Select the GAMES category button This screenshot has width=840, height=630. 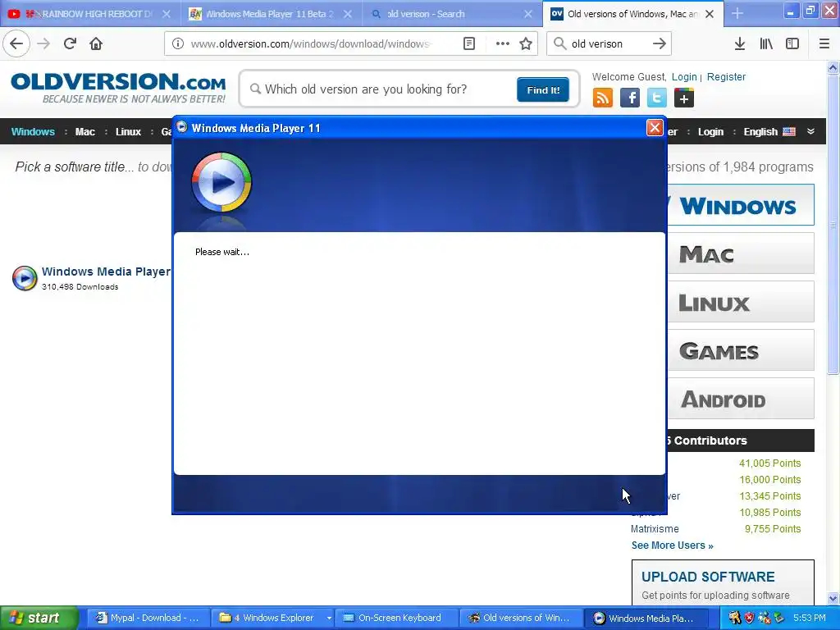pos(741,350)
